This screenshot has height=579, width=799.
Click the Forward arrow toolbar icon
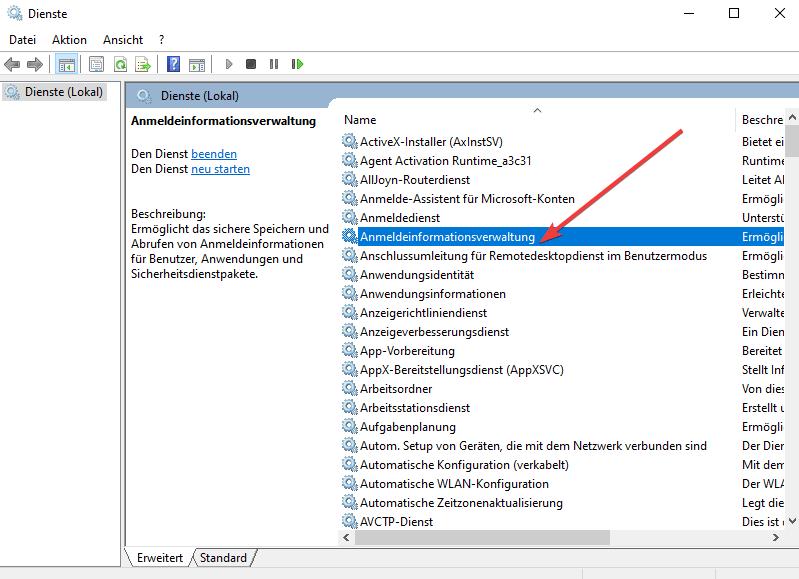coord(35,64)
